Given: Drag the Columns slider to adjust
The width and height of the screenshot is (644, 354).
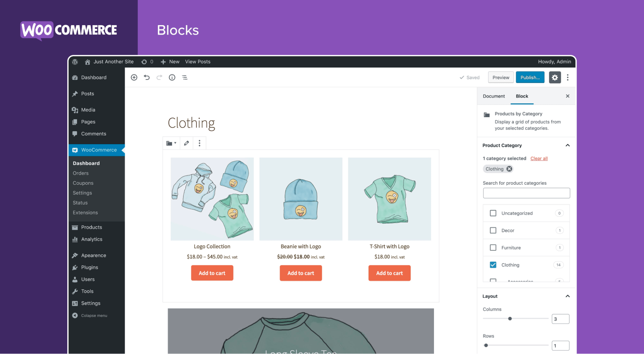Looking at the screenshot, I should 510,319.
